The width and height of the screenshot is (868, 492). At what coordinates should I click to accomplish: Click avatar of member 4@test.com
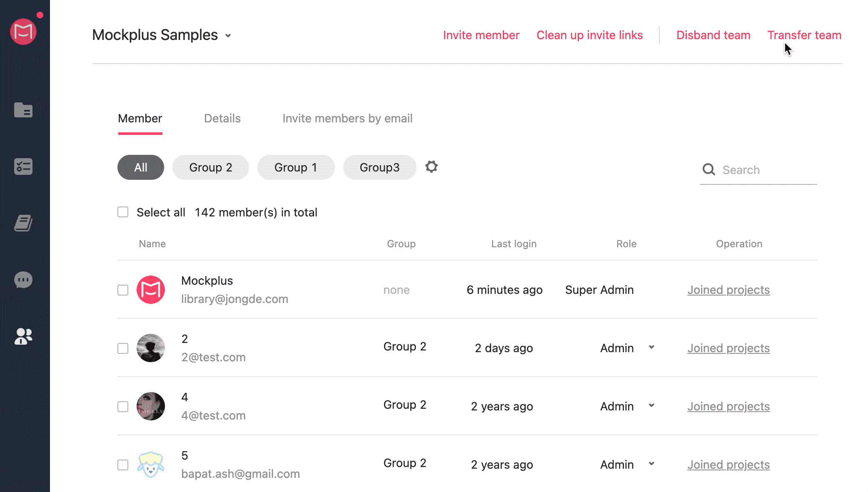[x=151, y=406]
